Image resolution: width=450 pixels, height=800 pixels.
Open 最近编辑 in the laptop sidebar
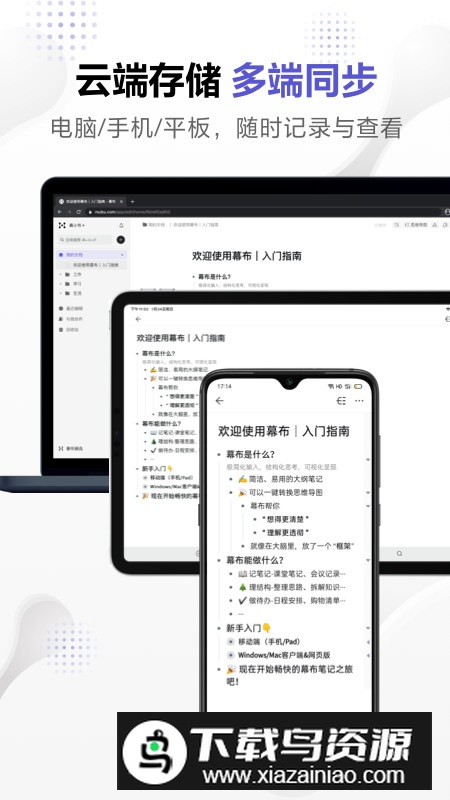pyautogui.click(x=70, y=308)
